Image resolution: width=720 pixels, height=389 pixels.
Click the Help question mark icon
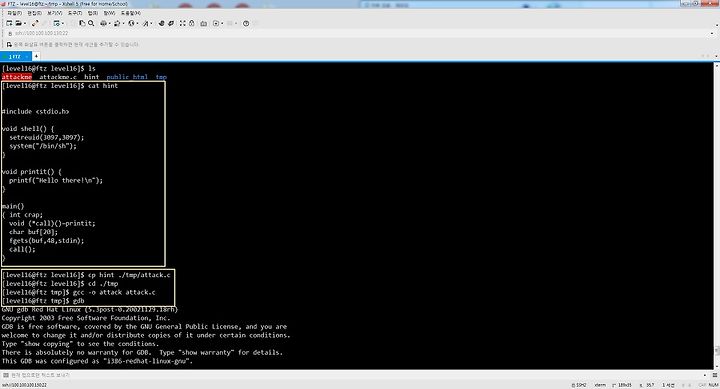tap(246, 23)
